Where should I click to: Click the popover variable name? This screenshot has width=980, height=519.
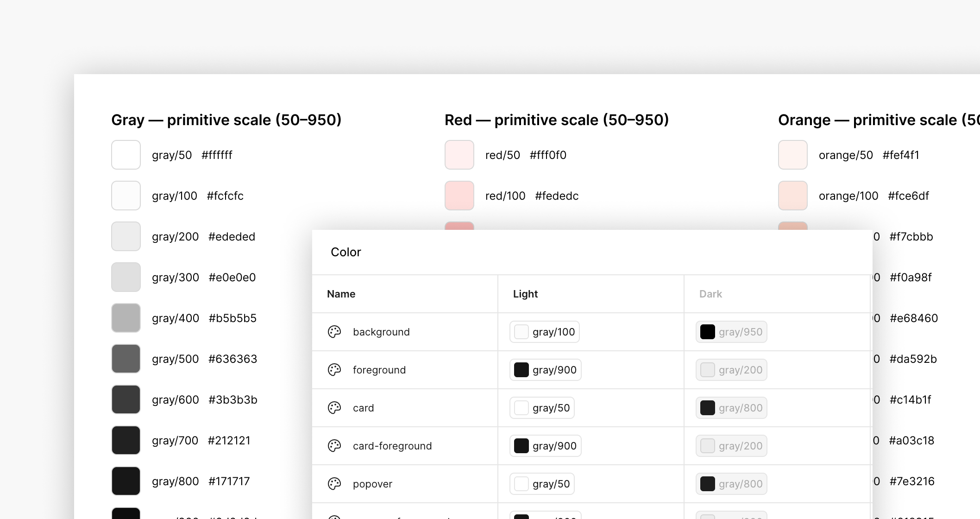(x=372, y=484)
